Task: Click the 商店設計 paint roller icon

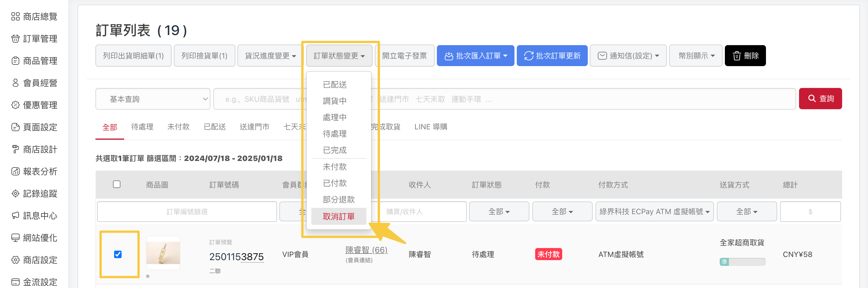Action: click(16, 149)
